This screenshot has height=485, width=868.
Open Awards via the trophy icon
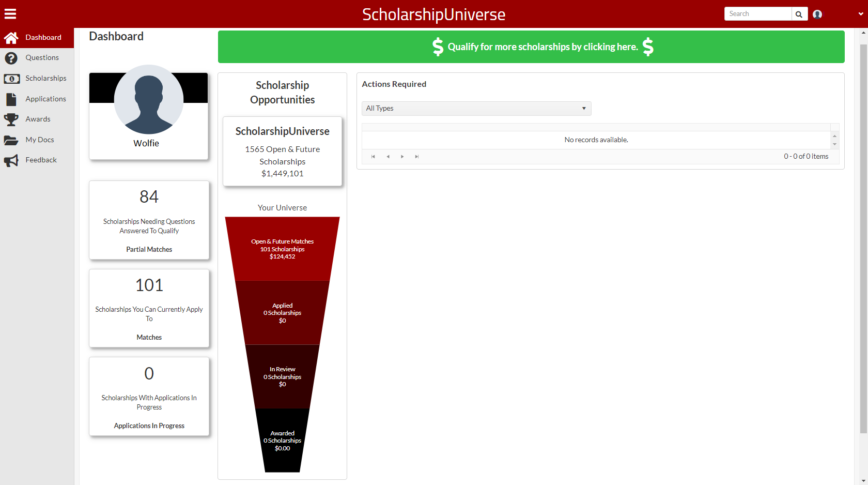coord(11,119)
